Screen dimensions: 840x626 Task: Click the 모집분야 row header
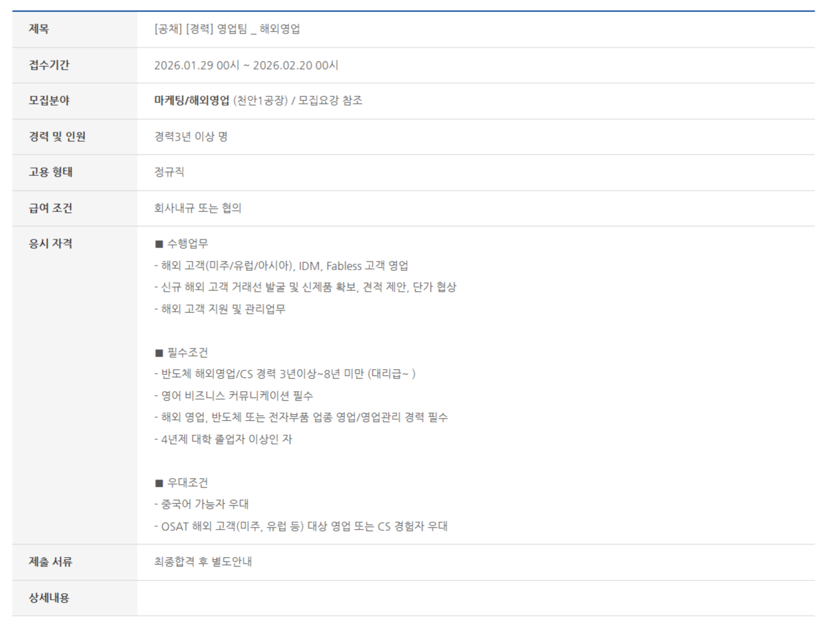49,101
